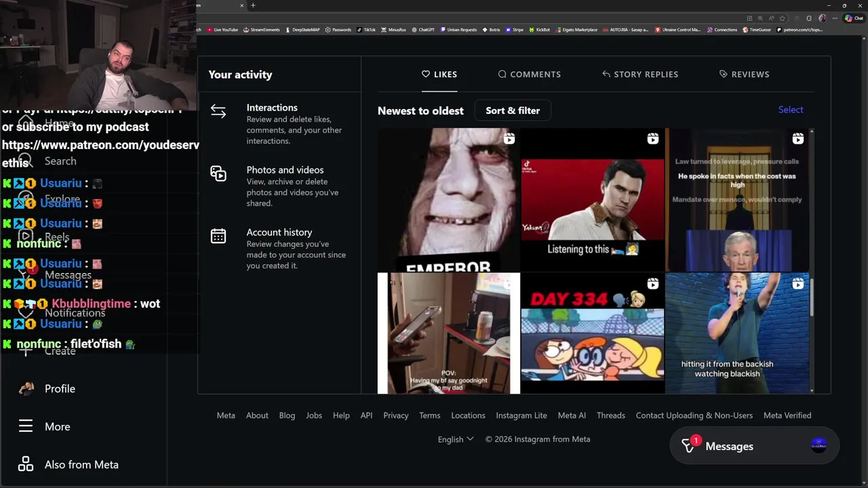Screen dimensions: 868x488
Task: Open the Locations footer link
Action: click(x=468, y=415)
